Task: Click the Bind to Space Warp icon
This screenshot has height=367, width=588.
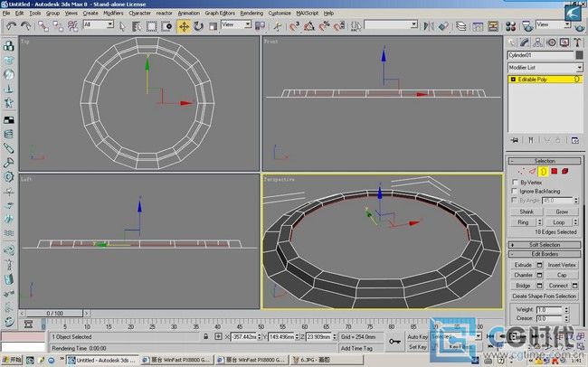Action: 72,26
